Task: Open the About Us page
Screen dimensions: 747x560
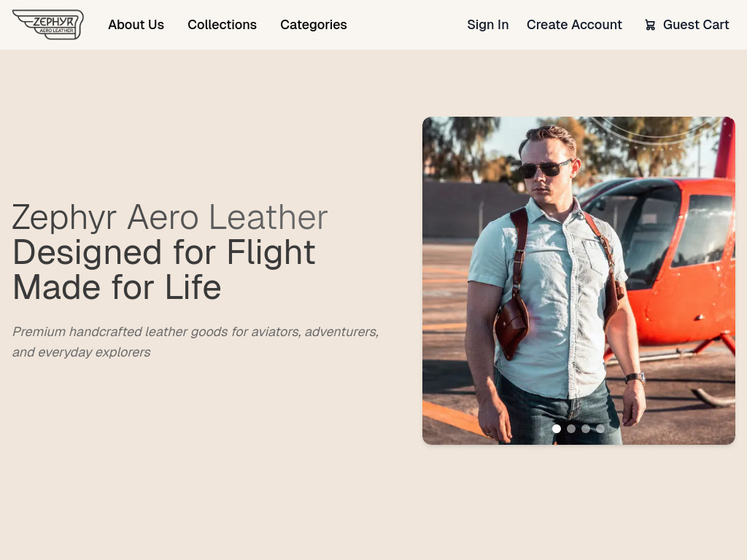Action: [x=136, y=25]
